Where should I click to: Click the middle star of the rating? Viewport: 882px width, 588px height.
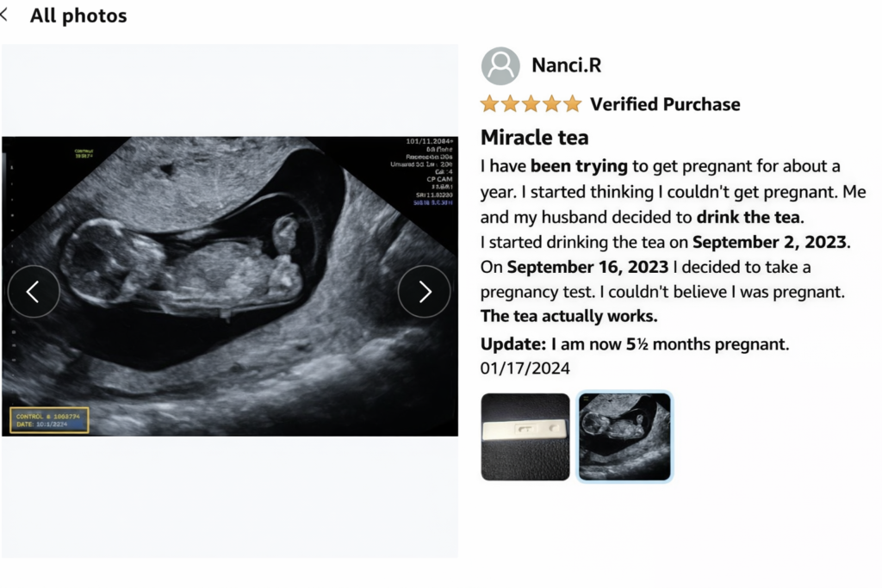(531, 104)
